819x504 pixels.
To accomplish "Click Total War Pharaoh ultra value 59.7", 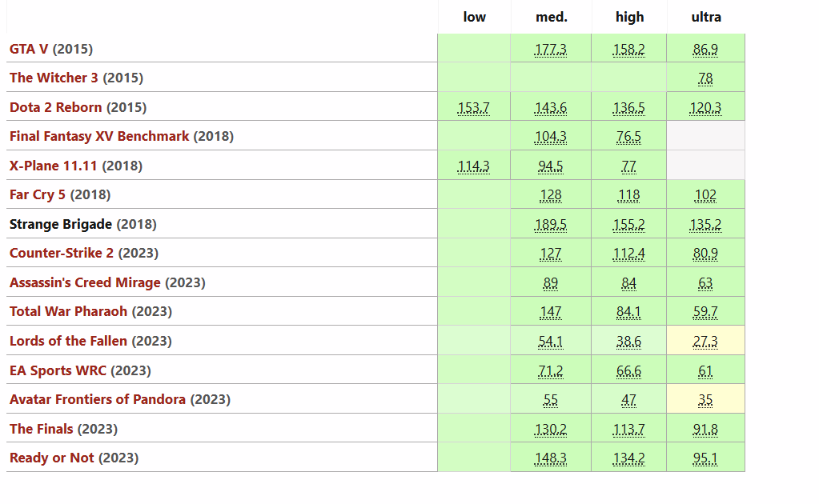I will point(705,312).
